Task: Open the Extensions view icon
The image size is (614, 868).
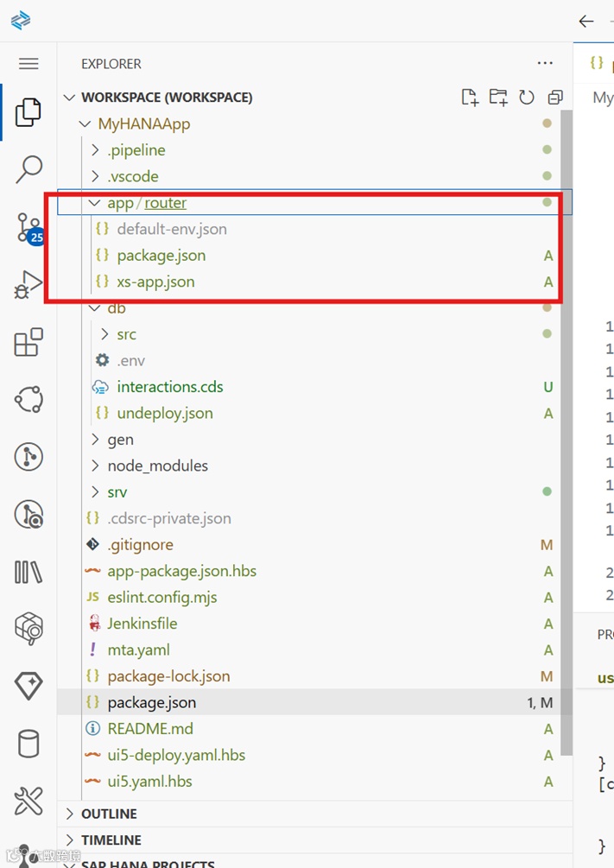Action: pyautogui.click(x=28, y=341)
